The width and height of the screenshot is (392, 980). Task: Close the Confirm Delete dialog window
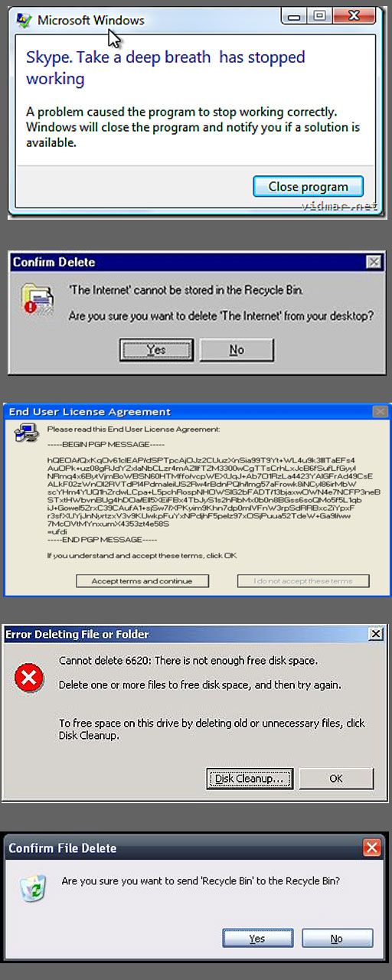coord(374,262)
